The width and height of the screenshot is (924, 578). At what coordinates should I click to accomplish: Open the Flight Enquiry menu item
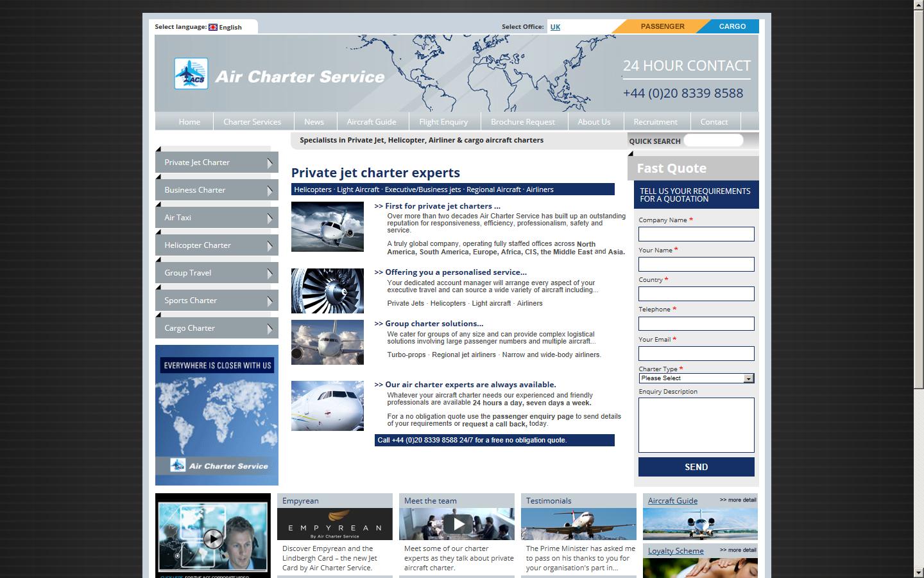tap(443, 121)
